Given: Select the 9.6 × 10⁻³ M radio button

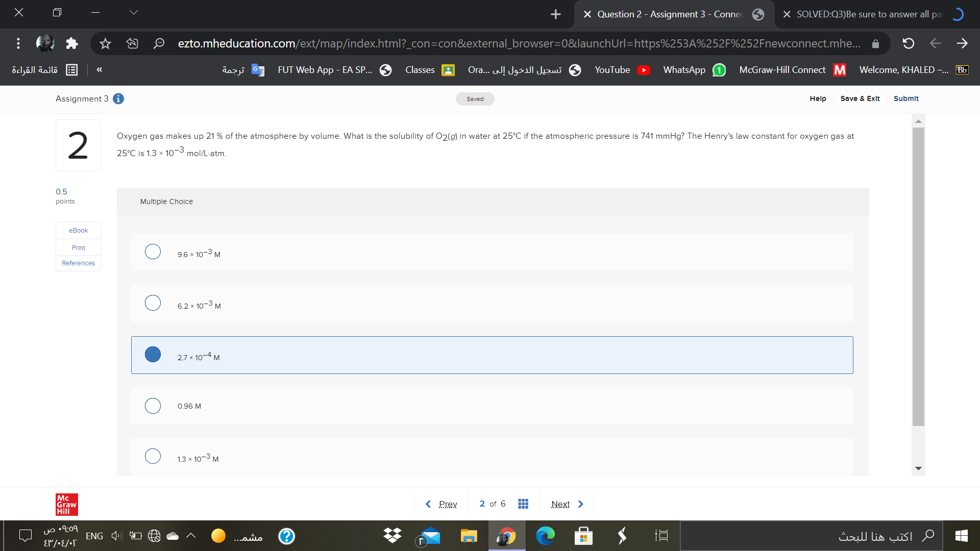Looking at the screenshot, I should (152, 253).
